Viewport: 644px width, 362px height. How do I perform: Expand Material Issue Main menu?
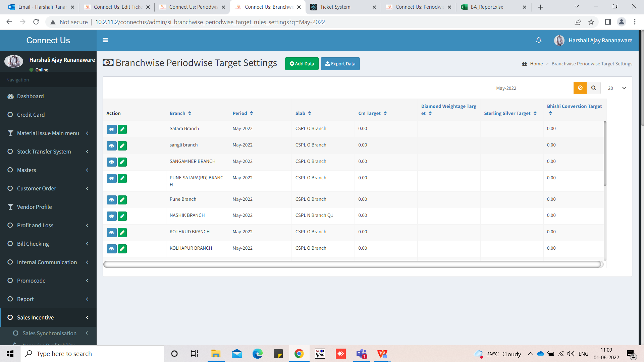[x=48, y=133]
